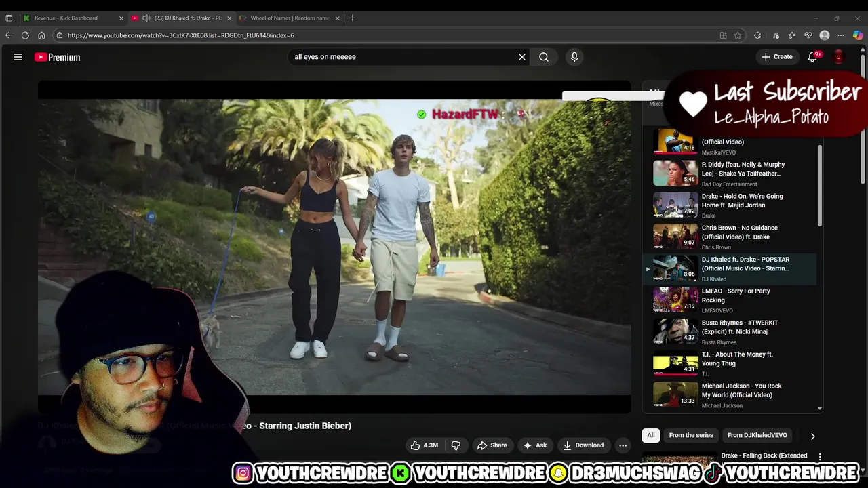Start voice search with the microphone
868x488 pixels.
(x=574, y=57)
